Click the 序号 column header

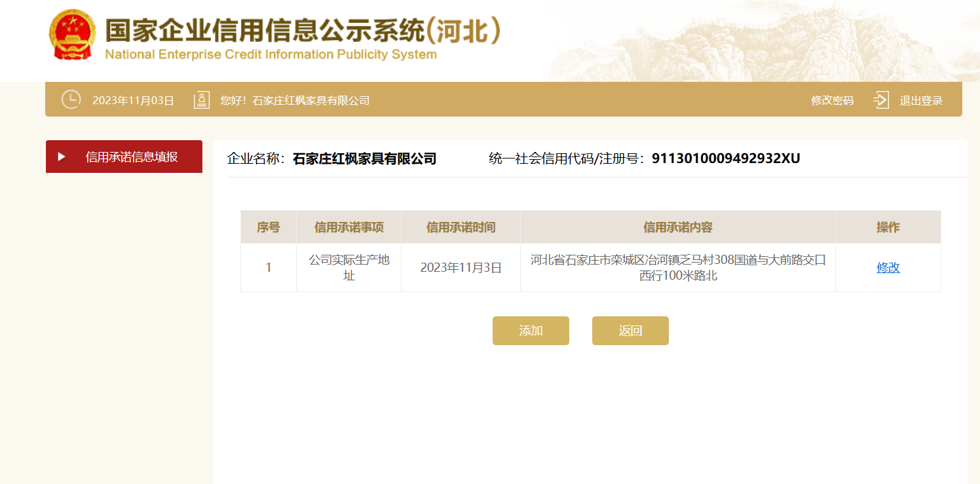269,227
